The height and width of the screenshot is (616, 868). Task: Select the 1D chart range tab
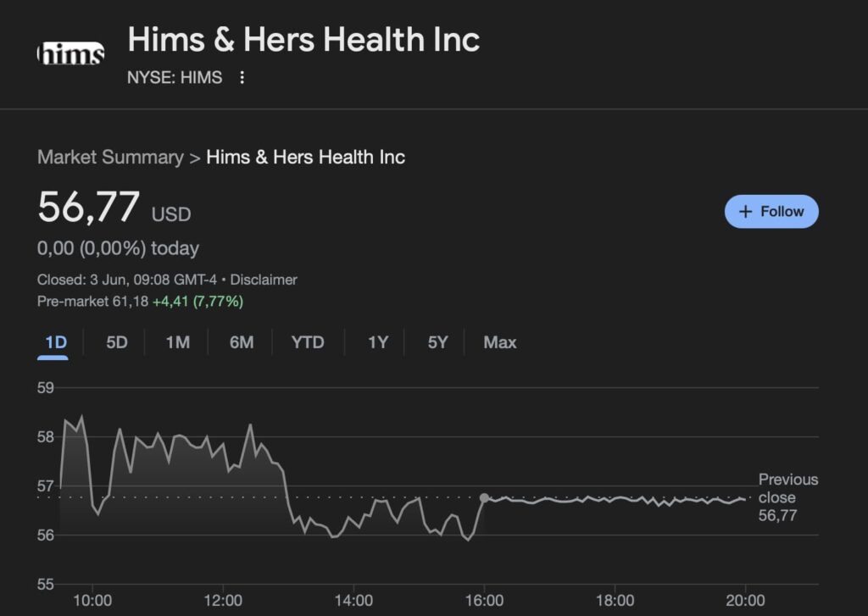click(55, 342)
